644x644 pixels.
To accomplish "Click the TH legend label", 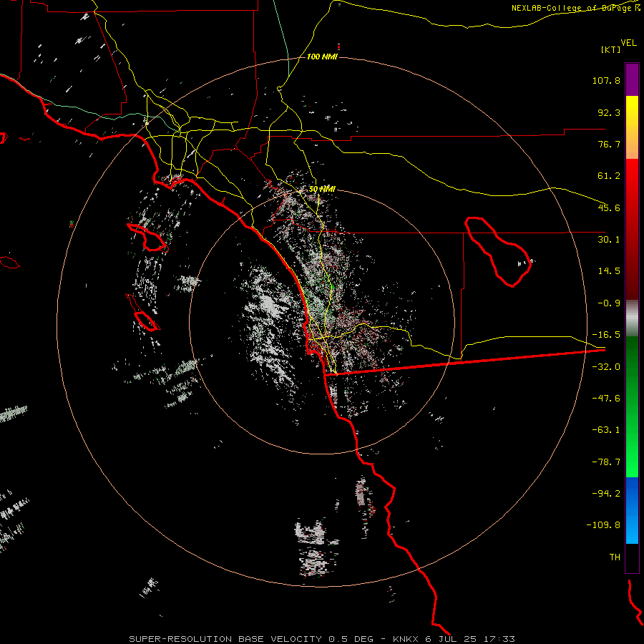I will 615,557.
